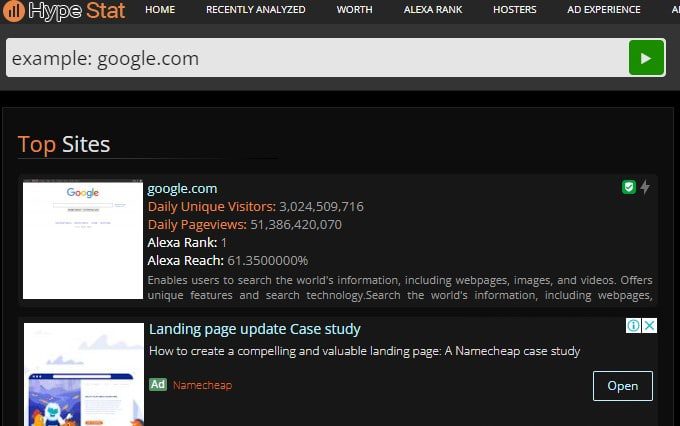This screenshot has width=680, height=426.
Task: Click the 'Top Sites' heading
Action: tap(64, 144)
